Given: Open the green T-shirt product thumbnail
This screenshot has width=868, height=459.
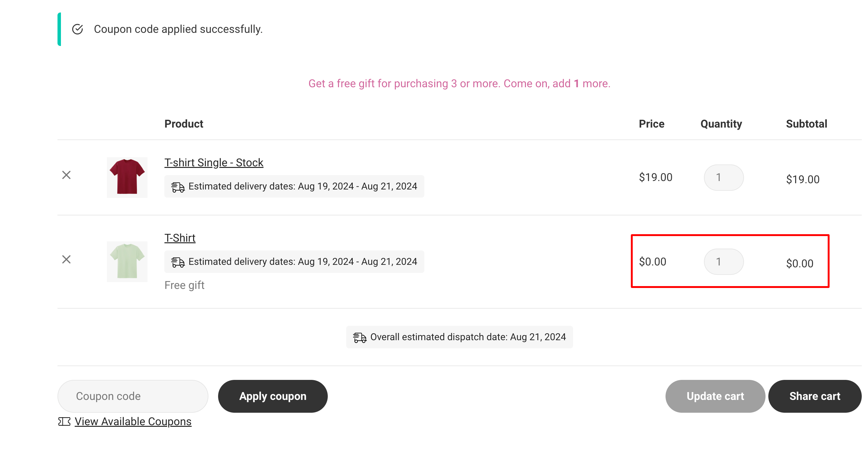Looking at the screenshot, I should click(x=127, y=262).
